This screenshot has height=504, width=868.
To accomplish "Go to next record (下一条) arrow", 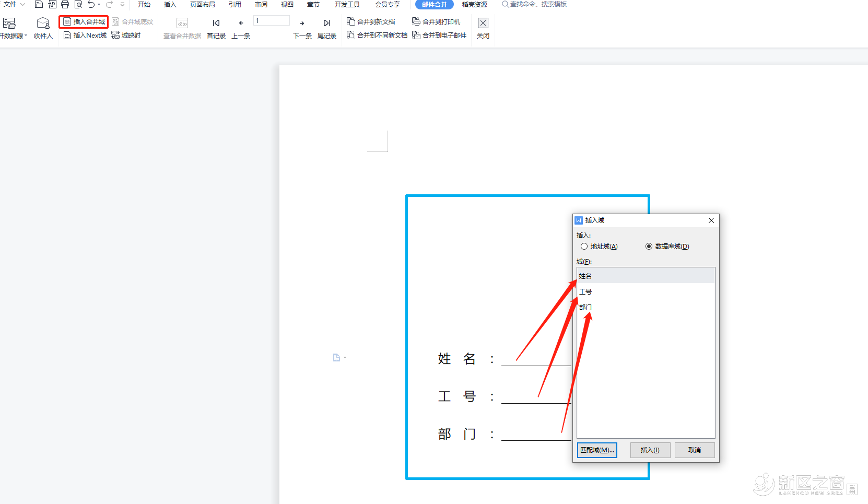I will click(x=302, y=24).
